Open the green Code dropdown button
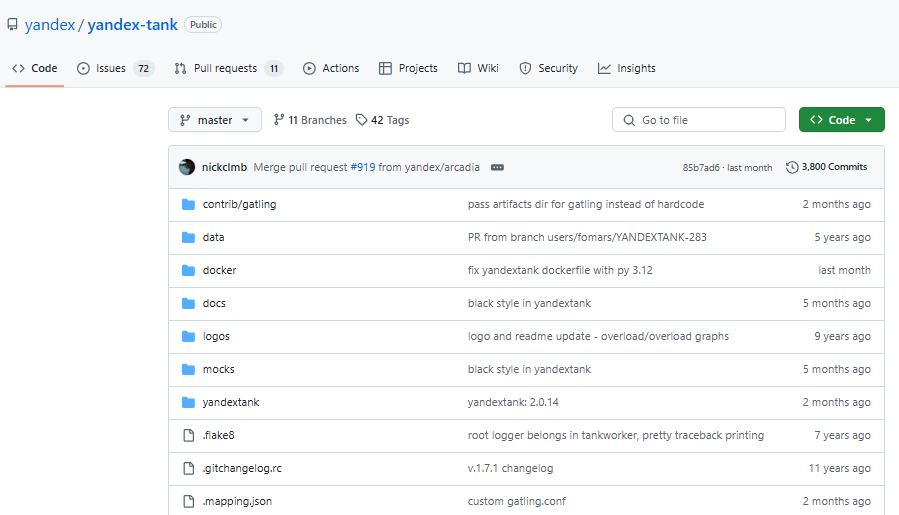 (x=842, y=120)
